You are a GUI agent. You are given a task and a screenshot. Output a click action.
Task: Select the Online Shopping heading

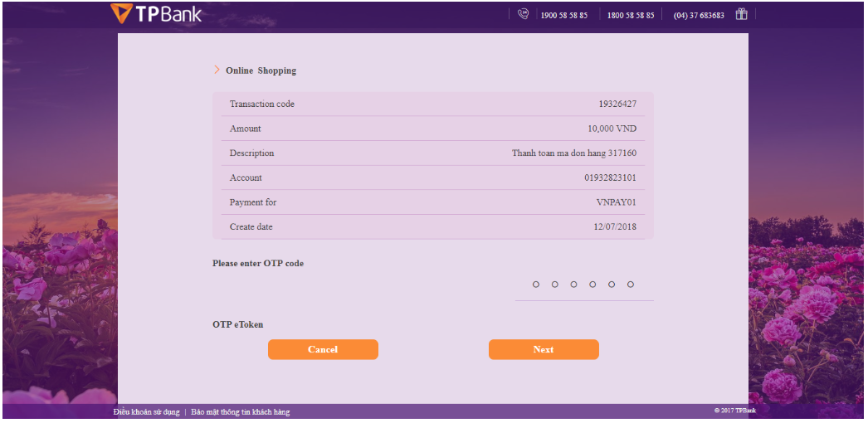pyautogui.click(x=261, y=70)
